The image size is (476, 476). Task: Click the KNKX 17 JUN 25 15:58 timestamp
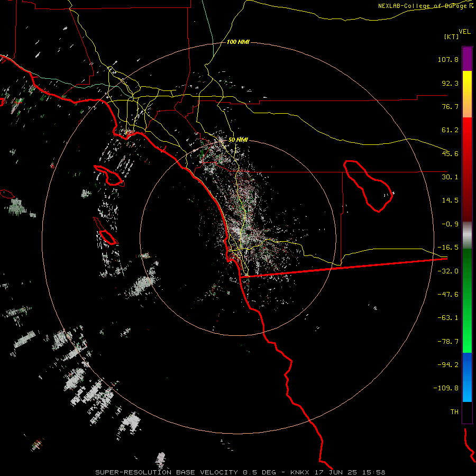tap(337, 472)
